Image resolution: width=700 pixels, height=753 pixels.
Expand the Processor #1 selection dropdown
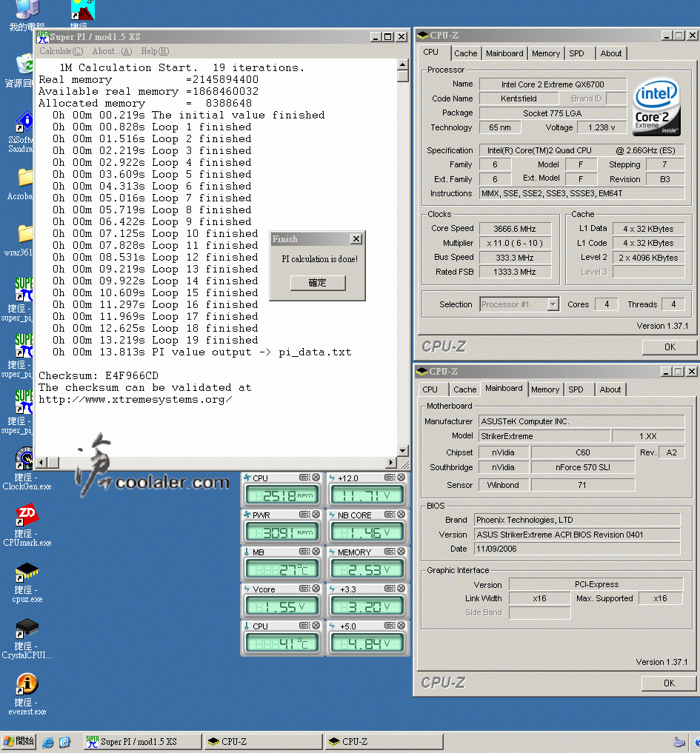click(x=553, y=304)
